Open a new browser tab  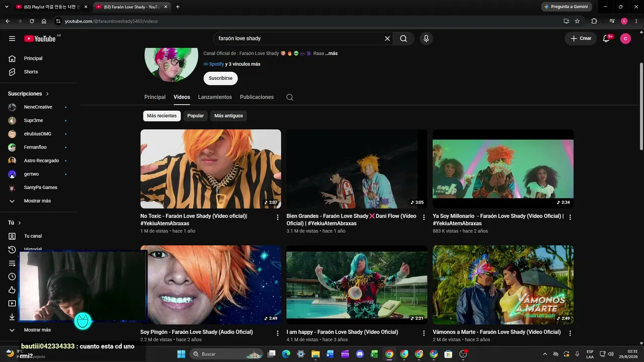[178, 7]
